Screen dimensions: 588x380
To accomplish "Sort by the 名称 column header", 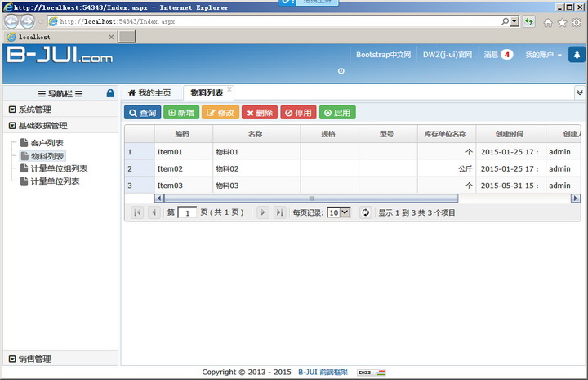I will [256, 134].
